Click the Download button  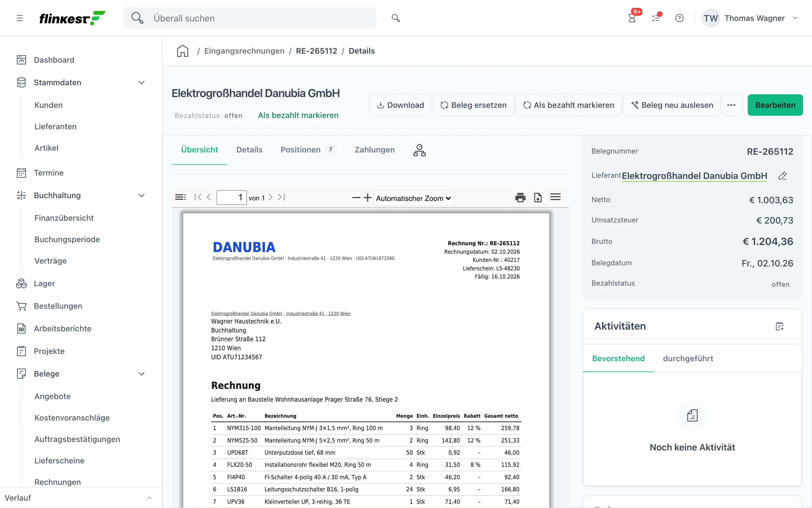(400, 105)
